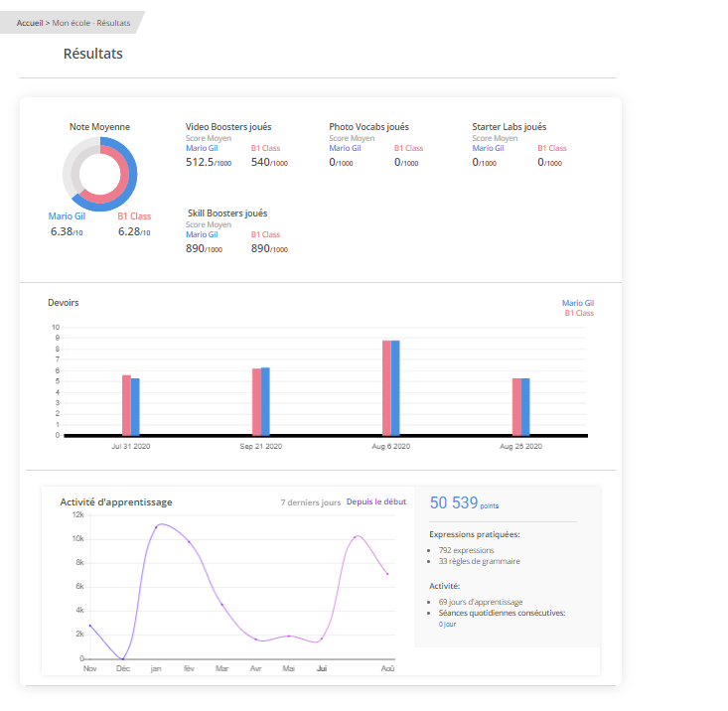Click the Mario Gil legend in Devoirs chart
Image resolution: width=728 pixels, height=711 pixels.
click(x=578, y=303)
